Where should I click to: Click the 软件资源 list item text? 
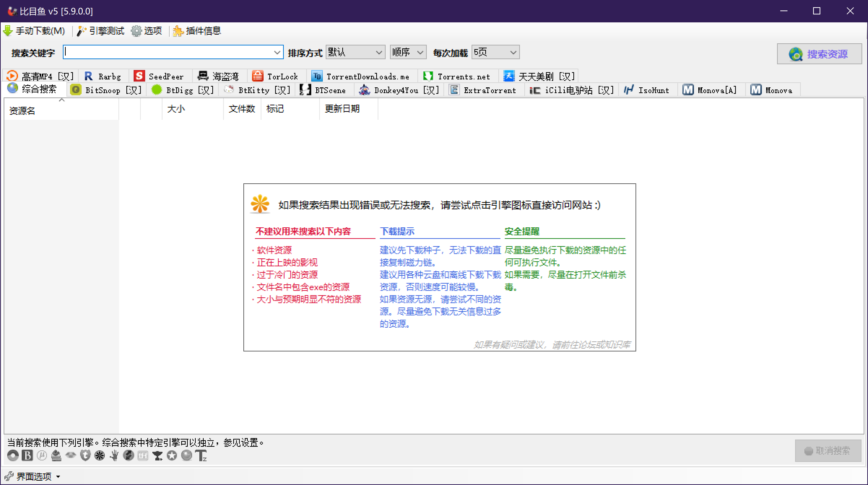(x=274, y=250)
